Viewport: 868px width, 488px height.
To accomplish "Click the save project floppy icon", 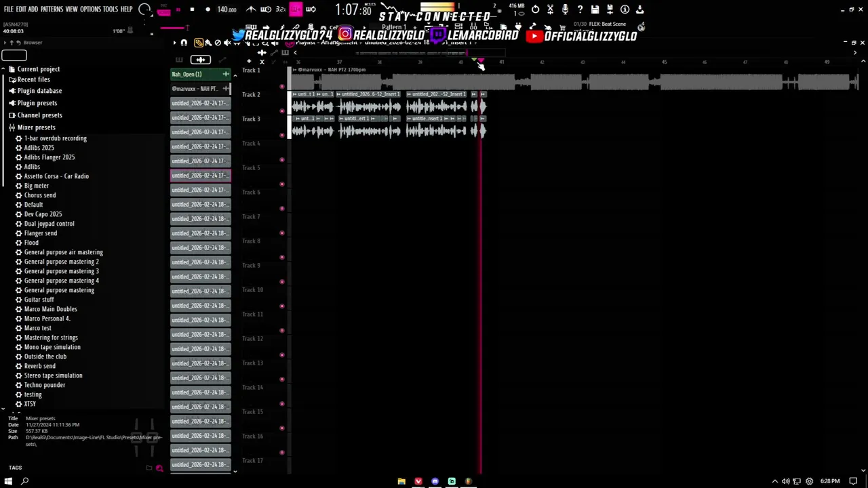I will click(x=595, y=9).
